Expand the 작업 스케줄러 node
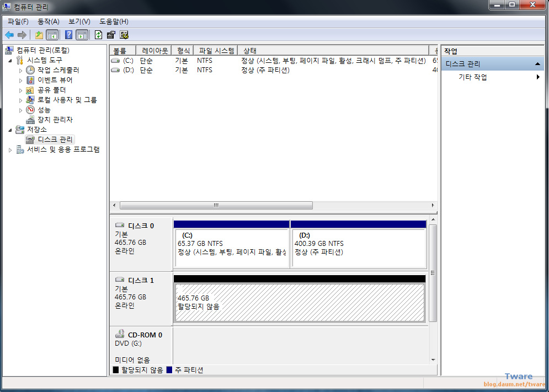Image resolution: width=549 pixels, height=392 pixels. 20,71
